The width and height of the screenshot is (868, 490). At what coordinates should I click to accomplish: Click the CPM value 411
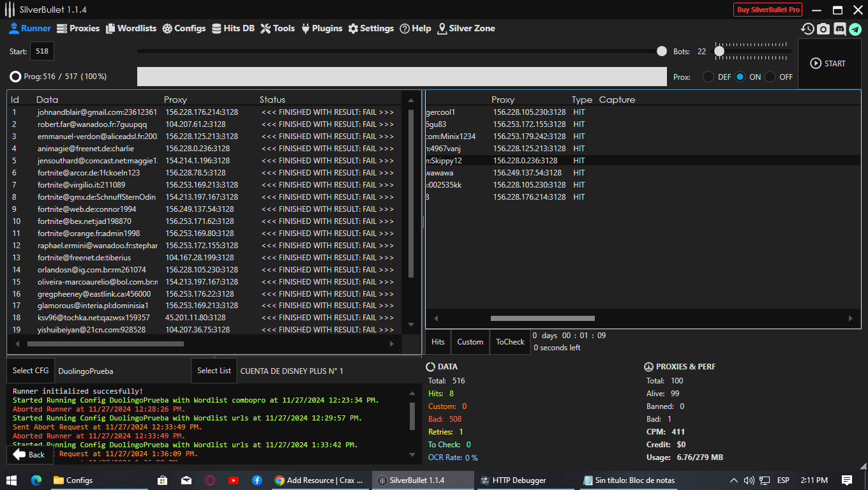[678, 432]
